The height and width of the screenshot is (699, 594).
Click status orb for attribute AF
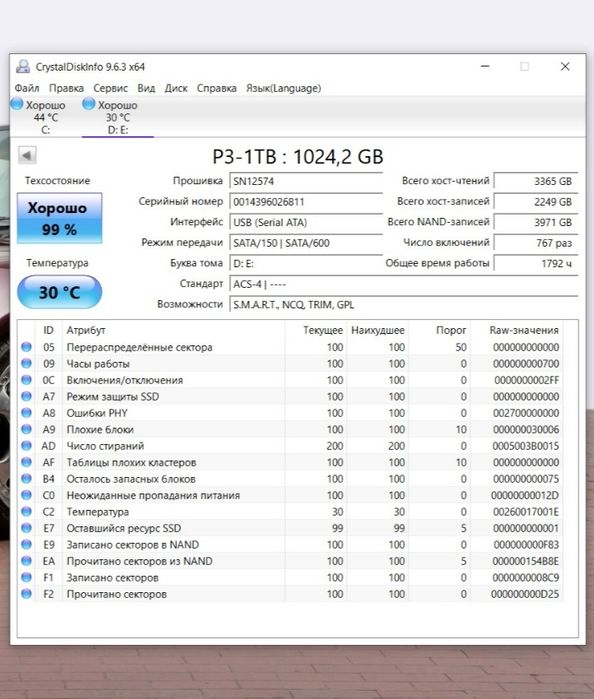(x=26, y=462)
